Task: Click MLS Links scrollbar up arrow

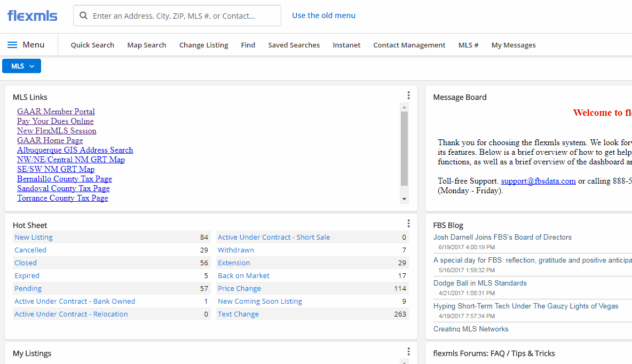Action: pos(404,107)
